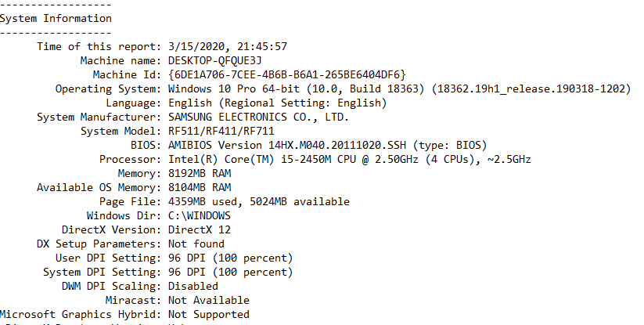Click the DWM DPI Scaling Disabled value

pyautogui.click(x=193, y=286)
